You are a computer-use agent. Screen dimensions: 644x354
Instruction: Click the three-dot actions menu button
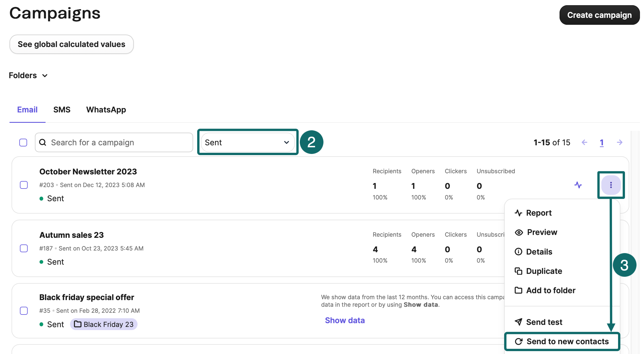coord(611,185)
